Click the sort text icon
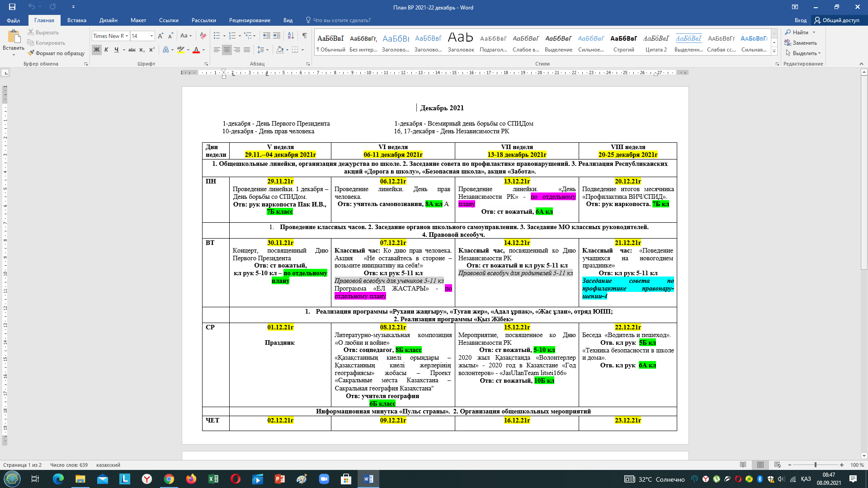This screenshot has width=868, height=488. [291, 36]
